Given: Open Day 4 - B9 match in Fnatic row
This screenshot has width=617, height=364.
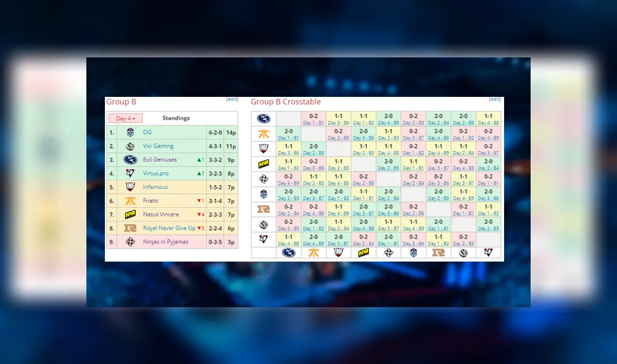Looking at the screenshot, I should [x=489, y=138].
